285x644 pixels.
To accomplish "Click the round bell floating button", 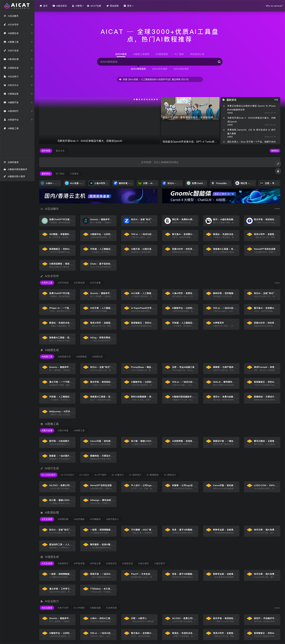I will (278, 171).
